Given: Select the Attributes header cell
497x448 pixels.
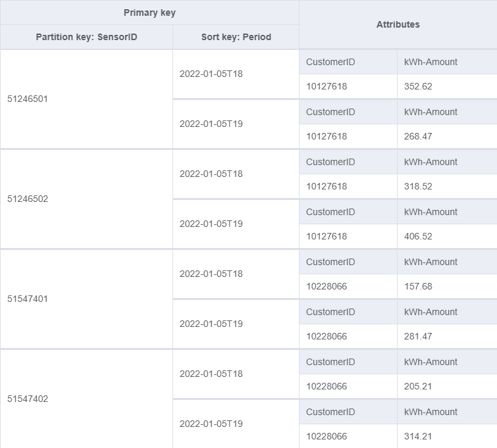Looking at the screenshot, I should click(398, 24).
